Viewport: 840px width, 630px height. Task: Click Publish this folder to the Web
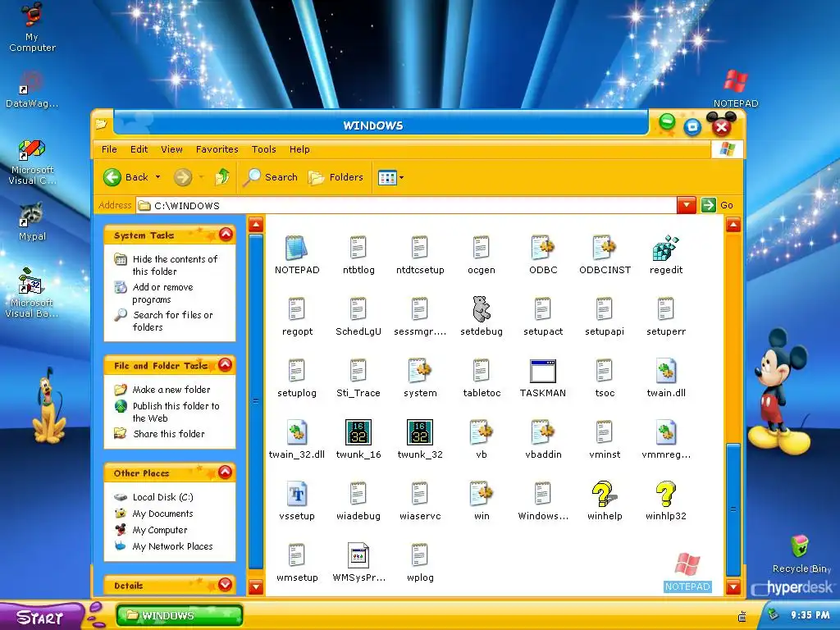tap(176, 412)
